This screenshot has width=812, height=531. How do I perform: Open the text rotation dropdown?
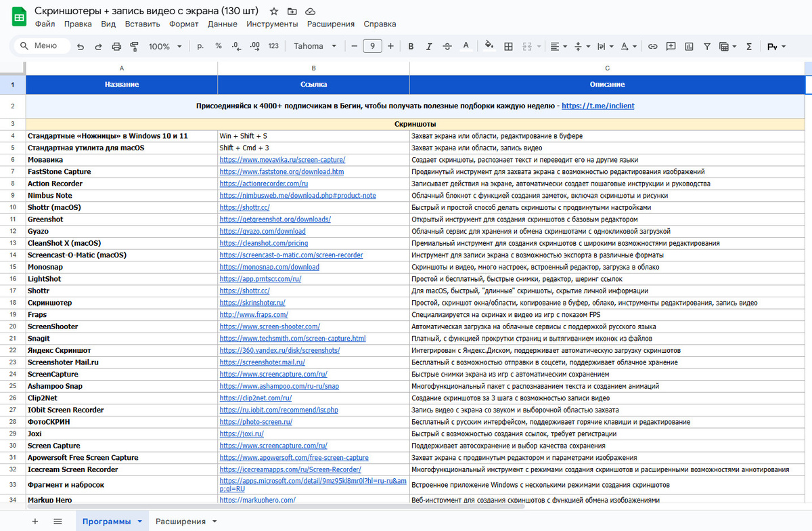(629, 46)
